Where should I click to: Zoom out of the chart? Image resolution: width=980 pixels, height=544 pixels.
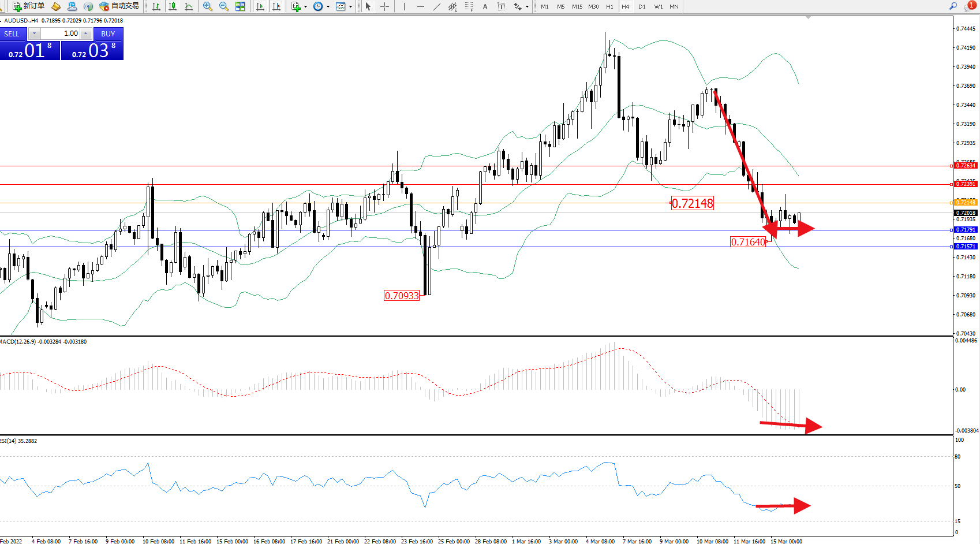(x=224, y=6)
